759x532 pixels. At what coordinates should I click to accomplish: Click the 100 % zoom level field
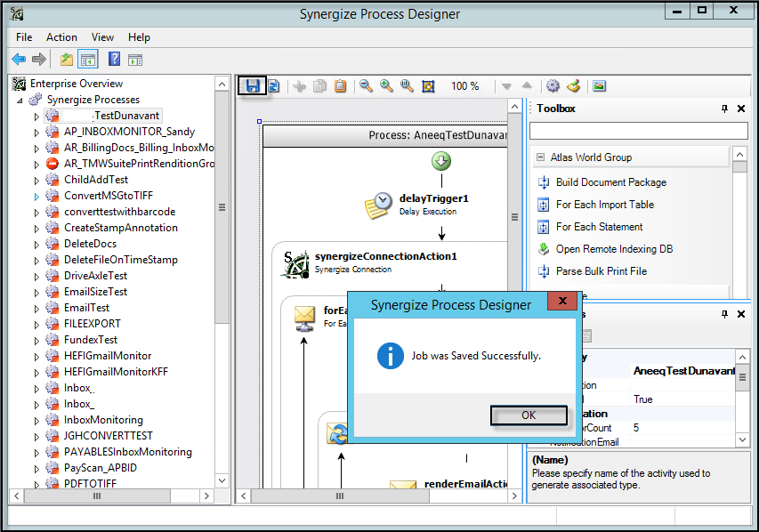(x=465, y=86)
